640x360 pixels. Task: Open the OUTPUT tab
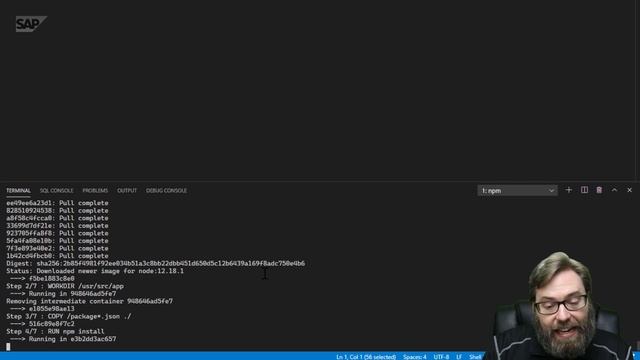(x=127, y=191)
